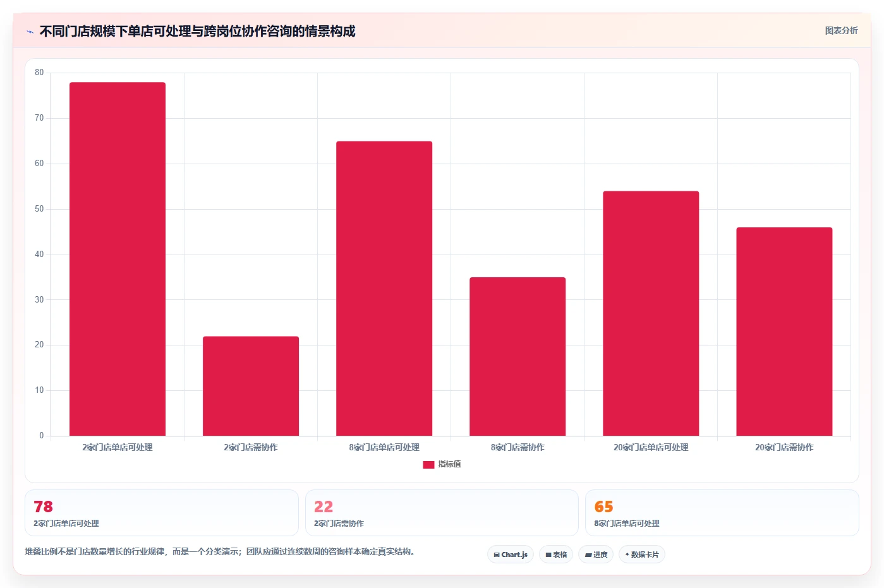Select the 8家门店单店可处理 bar in the chart
The width and height of the screenshot is (884, 588).
click(x=384, y=289)
